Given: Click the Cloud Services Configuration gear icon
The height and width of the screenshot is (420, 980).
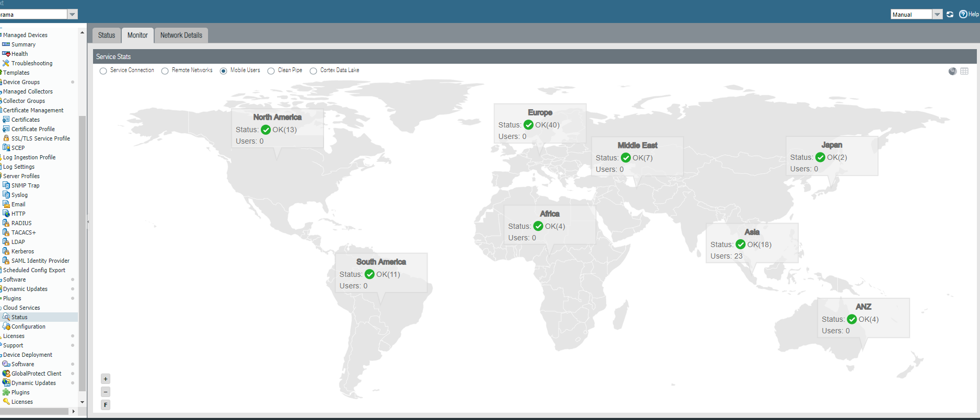Looking at the screenshot, I should pyautogui.click(x=6, y=326).
